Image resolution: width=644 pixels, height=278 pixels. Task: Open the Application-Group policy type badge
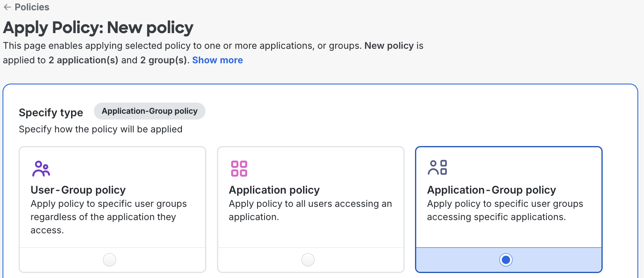[x=149, y=111]
